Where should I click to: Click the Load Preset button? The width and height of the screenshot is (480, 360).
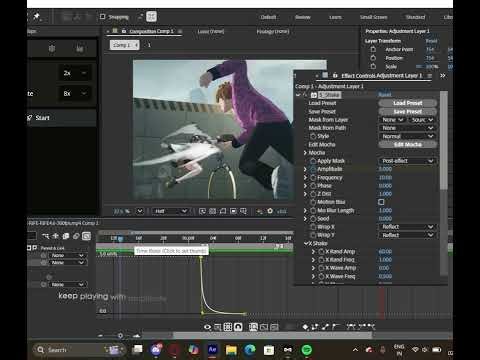coord(407,103)
